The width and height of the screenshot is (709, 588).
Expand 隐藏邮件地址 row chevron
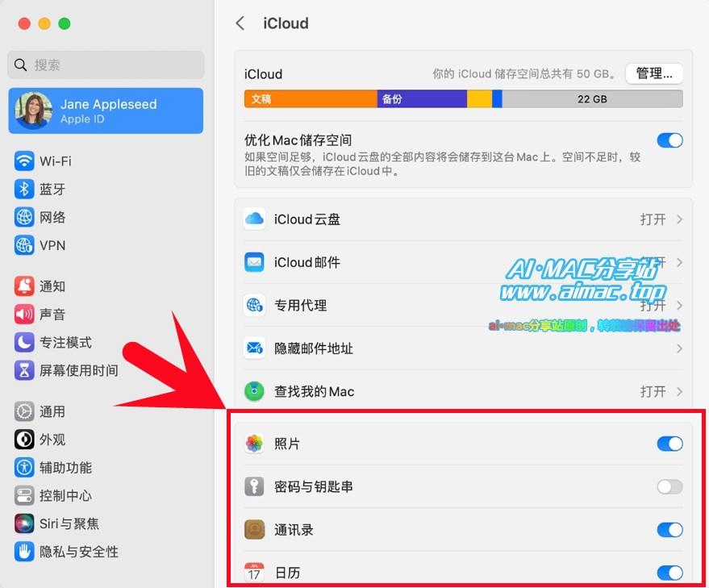point(679,348)
